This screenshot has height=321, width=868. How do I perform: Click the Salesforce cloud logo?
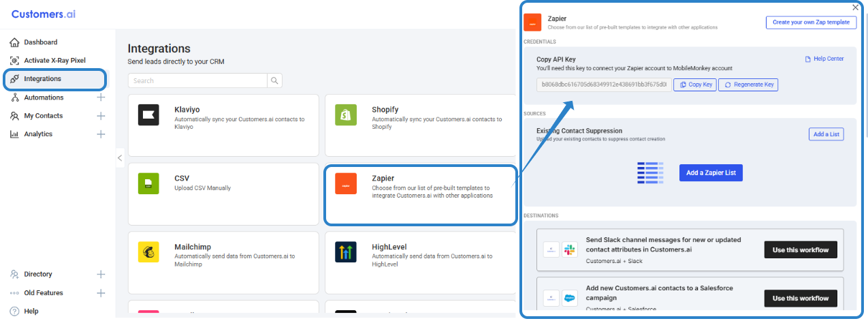click(569, 298)
